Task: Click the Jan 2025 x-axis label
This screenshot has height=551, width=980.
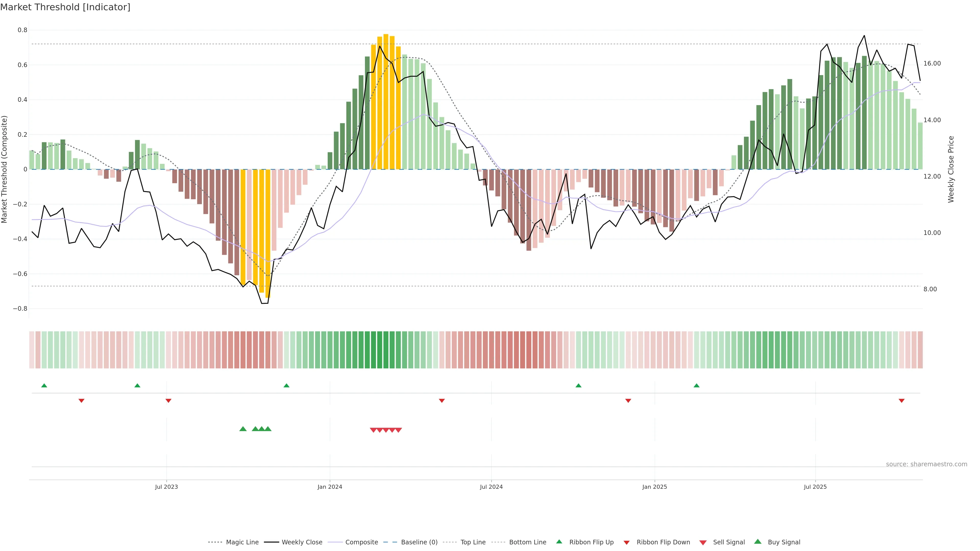Action: point(654,487)
